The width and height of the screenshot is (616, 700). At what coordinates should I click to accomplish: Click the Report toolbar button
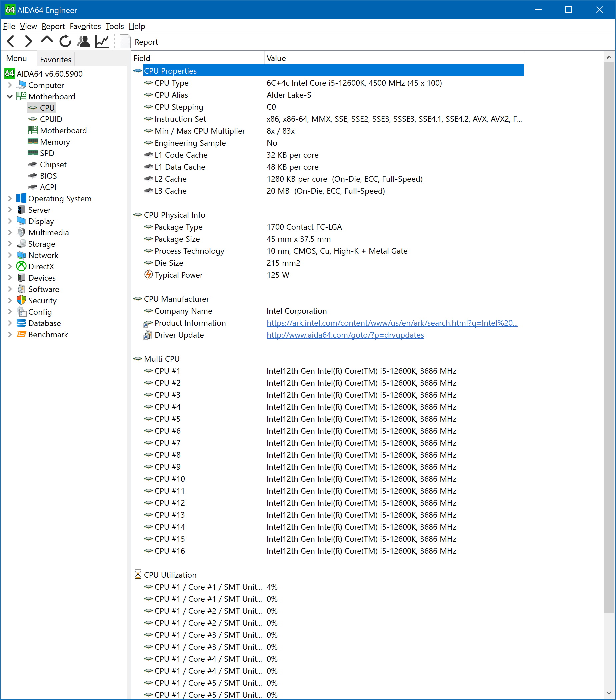[x=139, y=42]
